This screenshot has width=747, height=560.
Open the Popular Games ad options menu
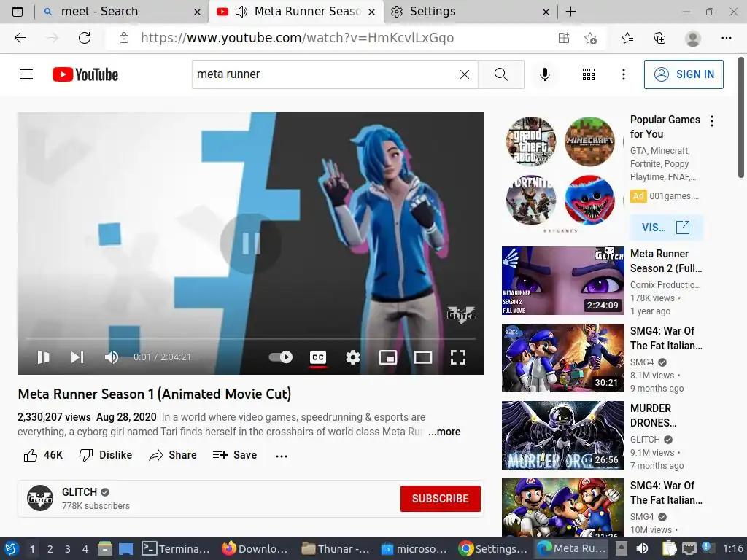click(x=712, y=121)
